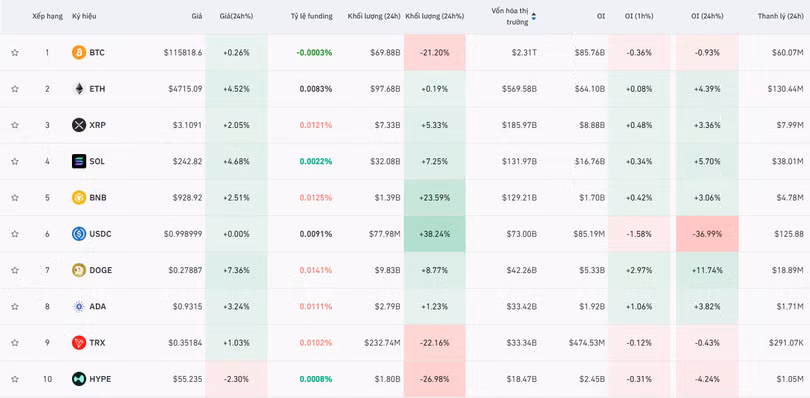Click the BTC price $115818.6
The image size is (810, 398).
pyautogui.click(x=183, y=53)
